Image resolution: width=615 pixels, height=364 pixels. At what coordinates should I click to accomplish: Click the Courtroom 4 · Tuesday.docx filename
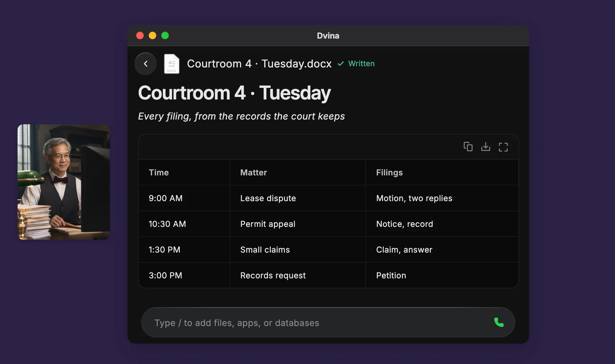click(x=259, y=64)
